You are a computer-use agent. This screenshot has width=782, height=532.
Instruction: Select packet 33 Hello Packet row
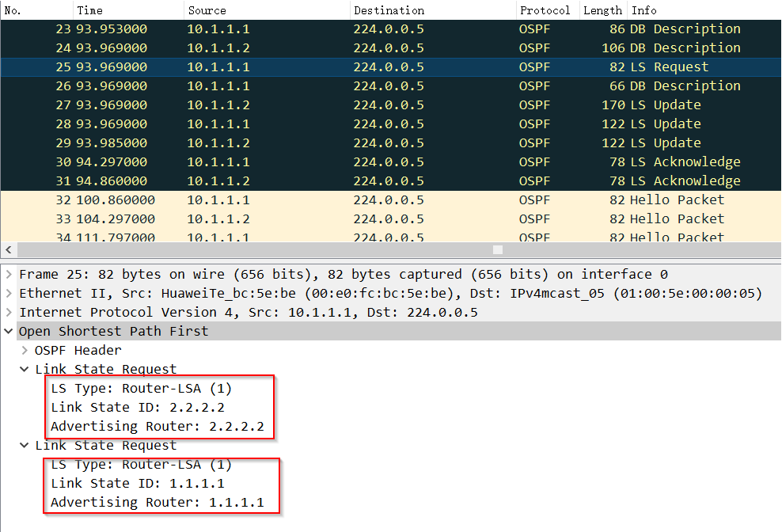390,218
